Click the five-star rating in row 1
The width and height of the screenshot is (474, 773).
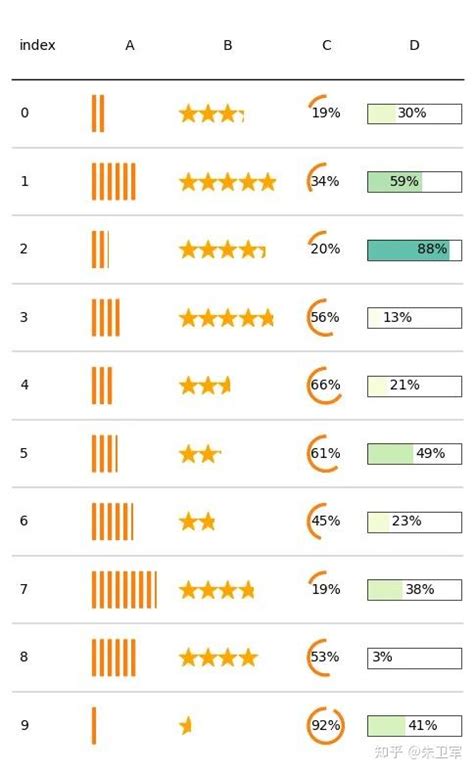click(227, 182)
